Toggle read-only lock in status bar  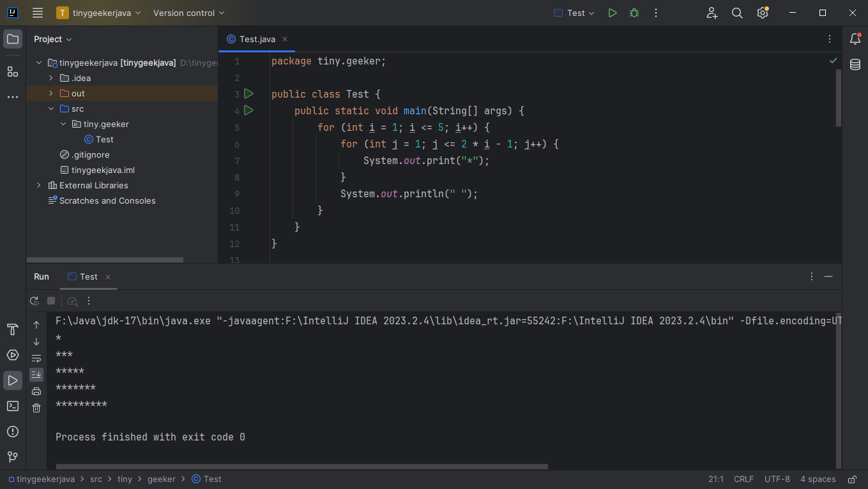point(852,479)
